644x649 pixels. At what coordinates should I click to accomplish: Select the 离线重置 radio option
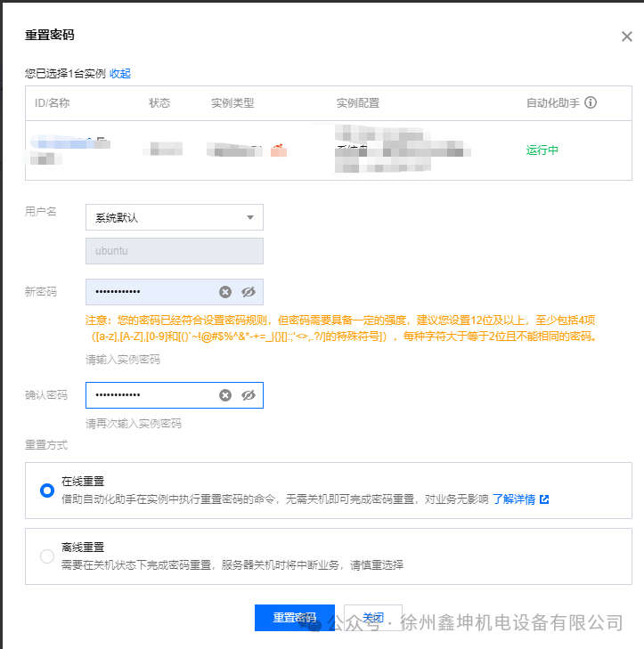47,556
